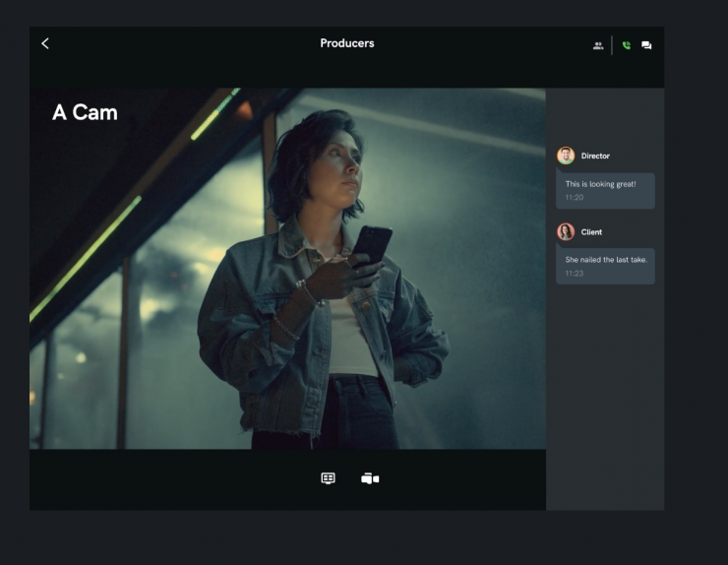Click the Director's avatar
The height and width of the screenshot is (565, 728).
[566, 156]
